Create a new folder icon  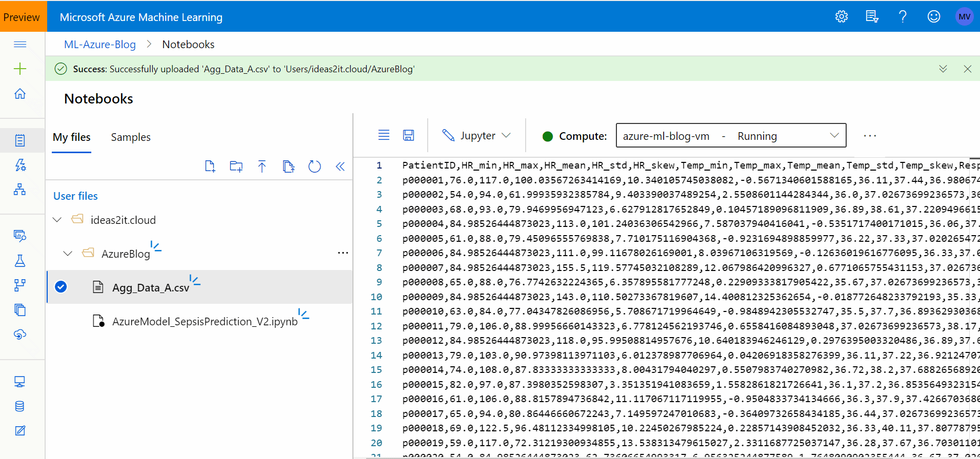(236, 166)
